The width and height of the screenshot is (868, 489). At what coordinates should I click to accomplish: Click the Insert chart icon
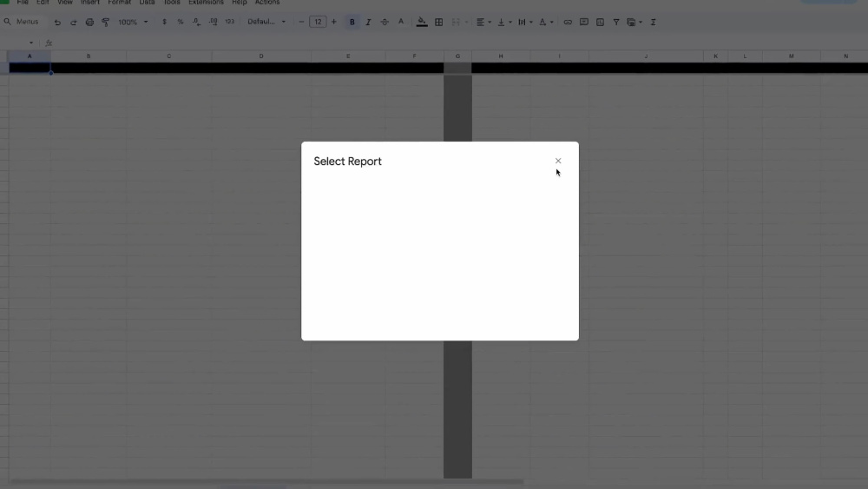[x=600, y=23]
